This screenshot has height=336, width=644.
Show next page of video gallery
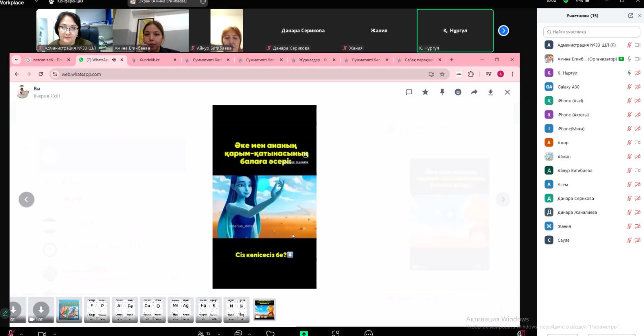(x=503, y=31)
